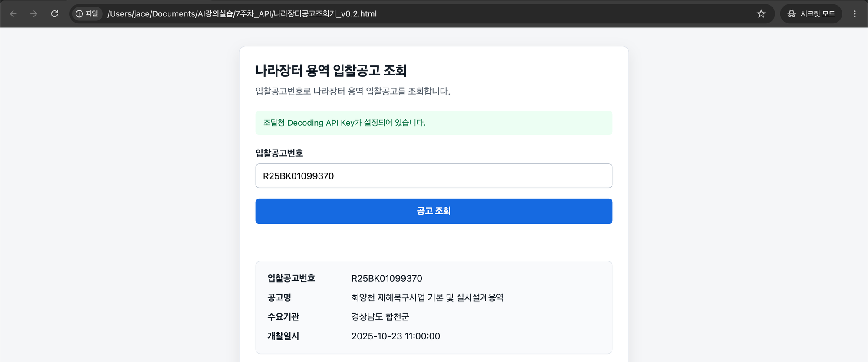The image size is (868, 362).
Task: Bookmark this page with the star icon
Action: (x=761, y=14)
